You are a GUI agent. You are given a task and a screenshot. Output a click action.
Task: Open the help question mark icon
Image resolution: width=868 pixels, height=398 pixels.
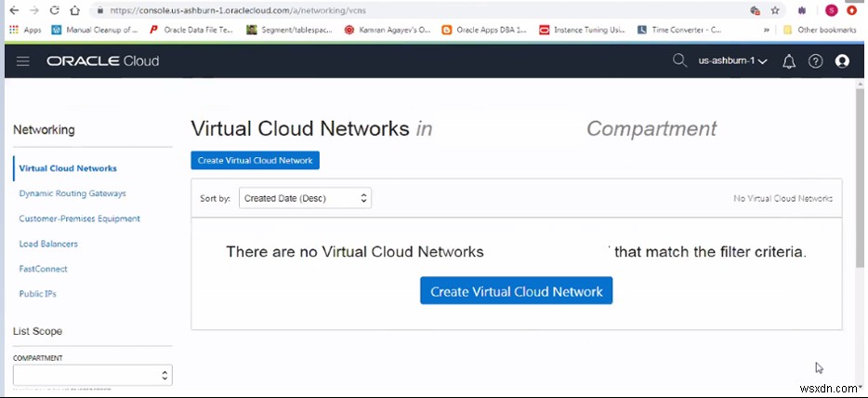(815, 61)
